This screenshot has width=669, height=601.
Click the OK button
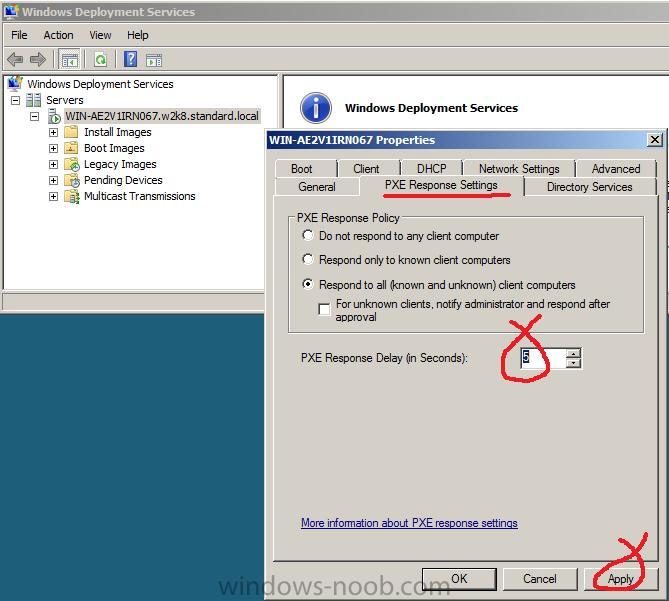point(459,579)
